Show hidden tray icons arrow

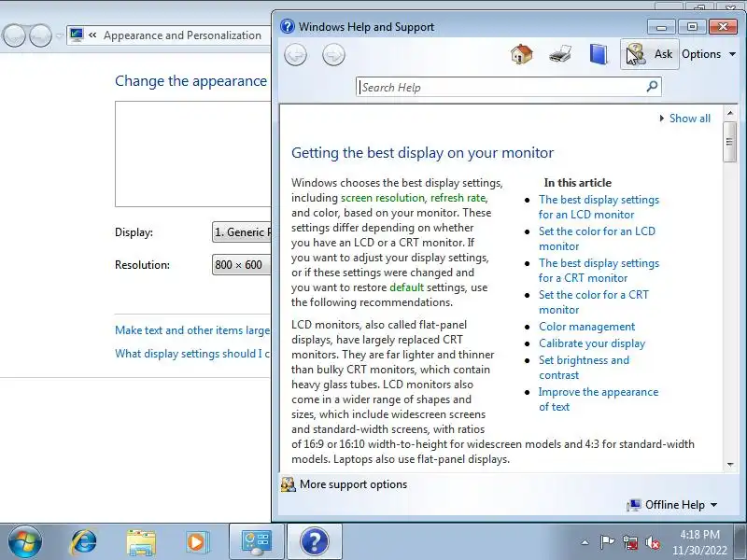point(585,542)
